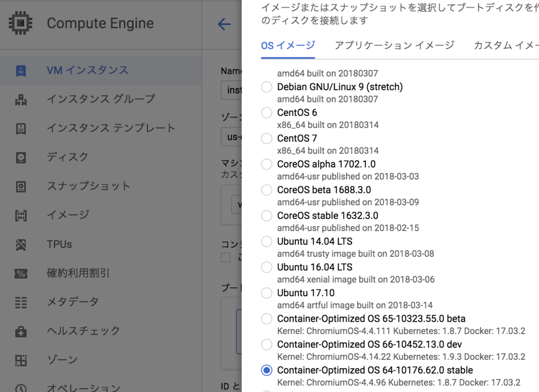Open the OS イメージ tab
The width and height of the screenshot is (539, 392).
click(x=288, y=45)
